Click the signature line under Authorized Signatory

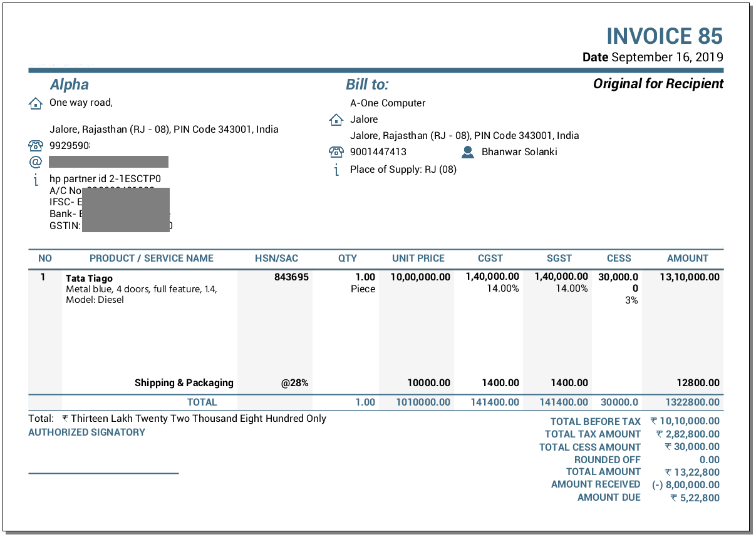[x=103, y=473]
